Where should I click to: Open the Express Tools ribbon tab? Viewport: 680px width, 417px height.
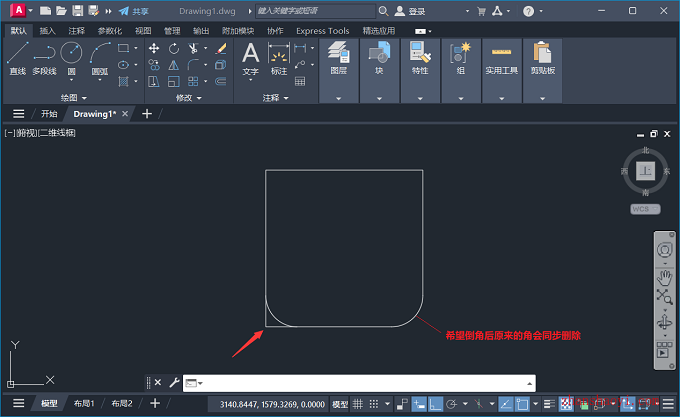click(323, 31)
